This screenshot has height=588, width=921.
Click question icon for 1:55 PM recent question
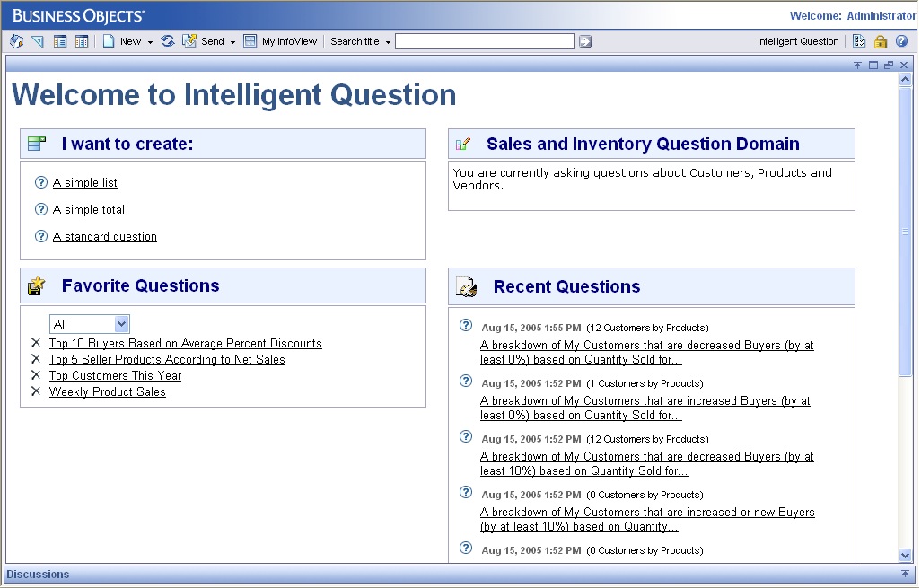coord(466,326)
